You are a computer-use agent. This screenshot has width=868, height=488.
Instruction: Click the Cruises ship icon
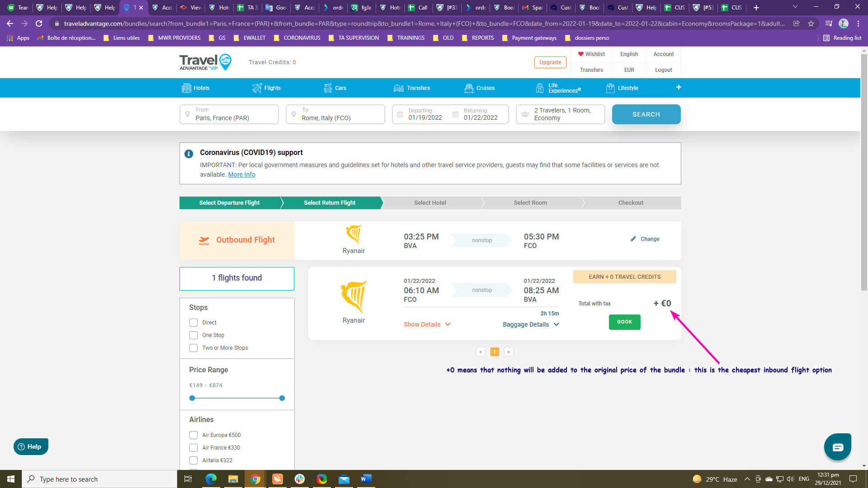coord(469,88)
